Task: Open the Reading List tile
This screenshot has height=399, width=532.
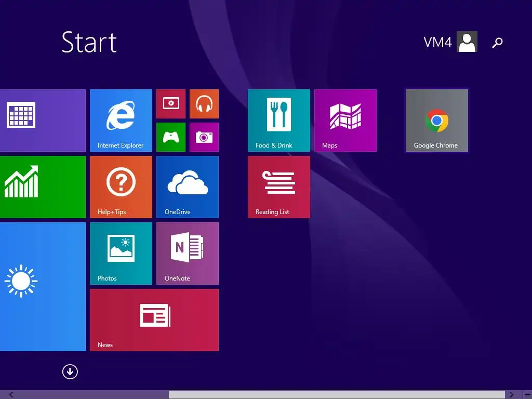Action: point(279,187)
